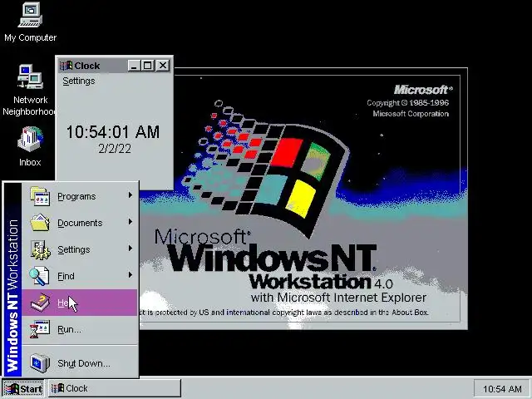The height and width of the screenshot is (399, 532).
Task: Minimize the Clock window
Action: 135,66
